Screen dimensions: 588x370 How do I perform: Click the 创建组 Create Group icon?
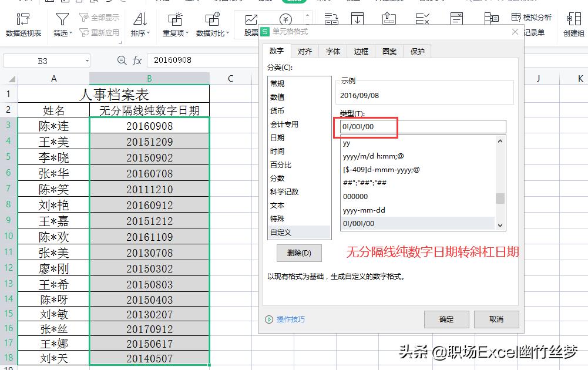coord(574,23)
